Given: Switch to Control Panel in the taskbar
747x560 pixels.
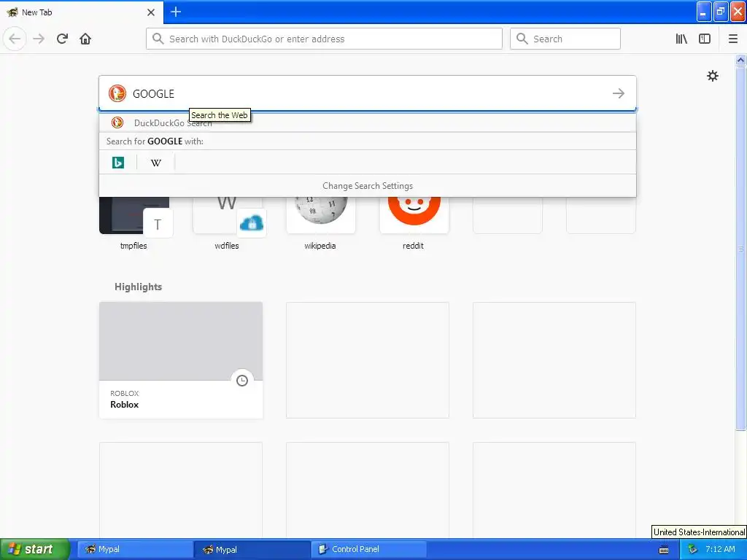Looking at the screenshot, I should click(370, 550).
